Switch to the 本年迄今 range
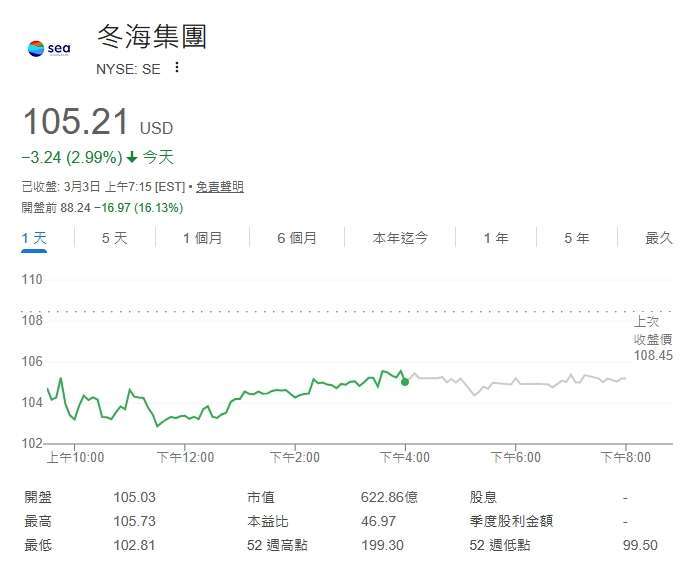 pyautogui.click(x=400, y=238)
